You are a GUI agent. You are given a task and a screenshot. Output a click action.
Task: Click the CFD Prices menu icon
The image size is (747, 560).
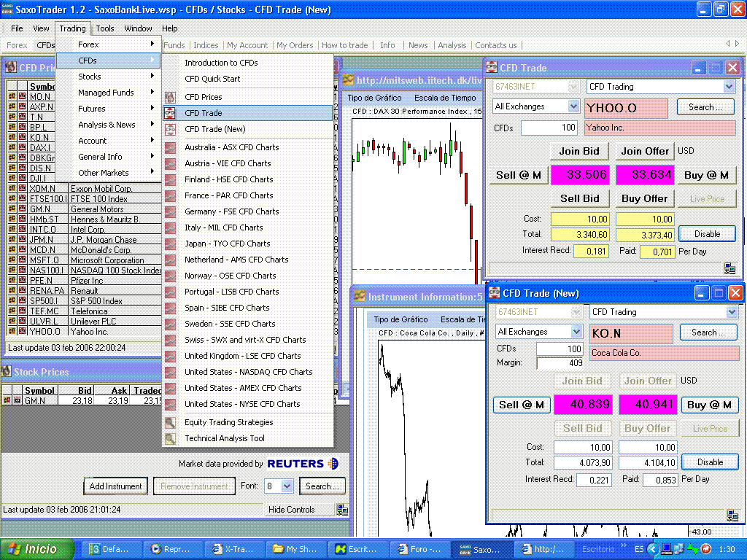pos(170,97)
